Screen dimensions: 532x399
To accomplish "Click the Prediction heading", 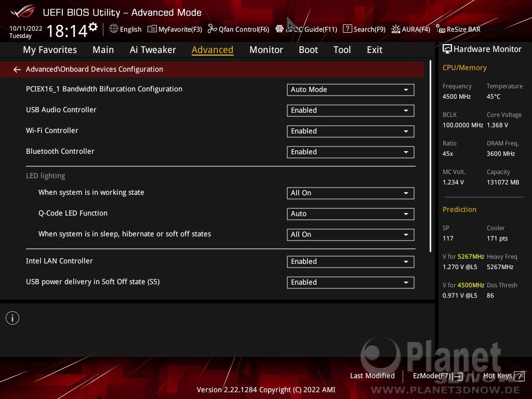I will [459, 209].
